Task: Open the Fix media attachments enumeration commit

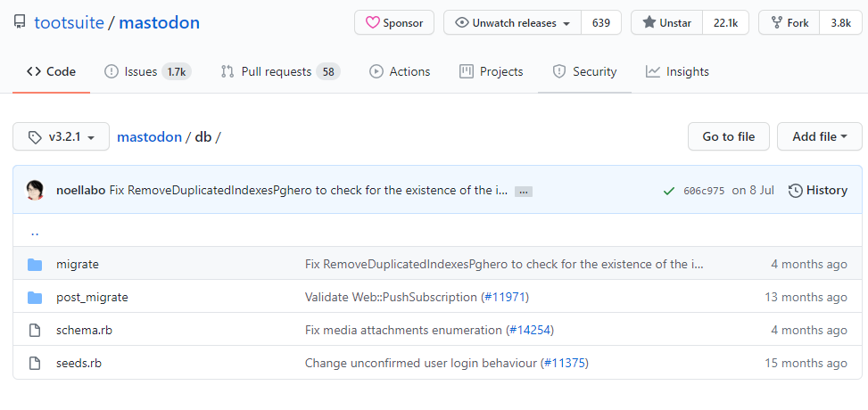Action: (403, 331)
